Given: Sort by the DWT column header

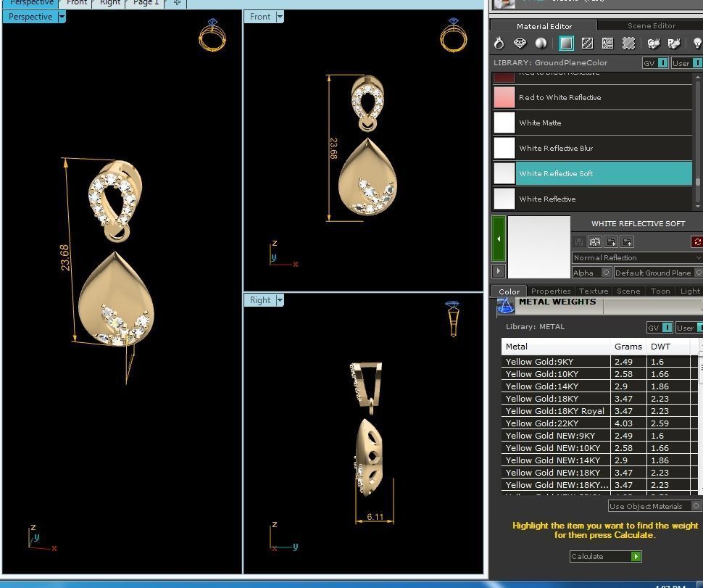Looking at the screenshot, I should (x=667, y=347).
